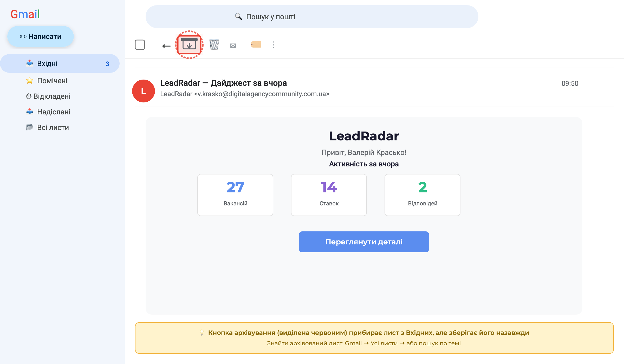Open the three-dot more options menu

274,45
